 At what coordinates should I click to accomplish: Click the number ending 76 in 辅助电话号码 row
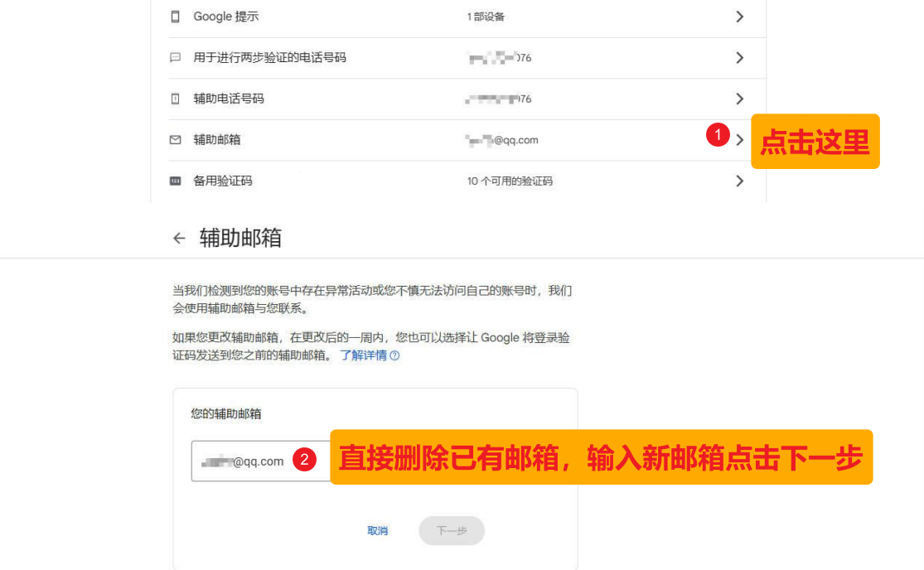[x=499, y=99]
